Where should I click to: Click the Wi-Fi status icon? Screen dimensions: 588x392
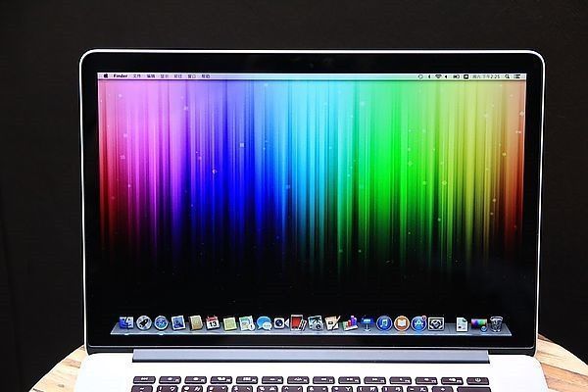(438, 76)
